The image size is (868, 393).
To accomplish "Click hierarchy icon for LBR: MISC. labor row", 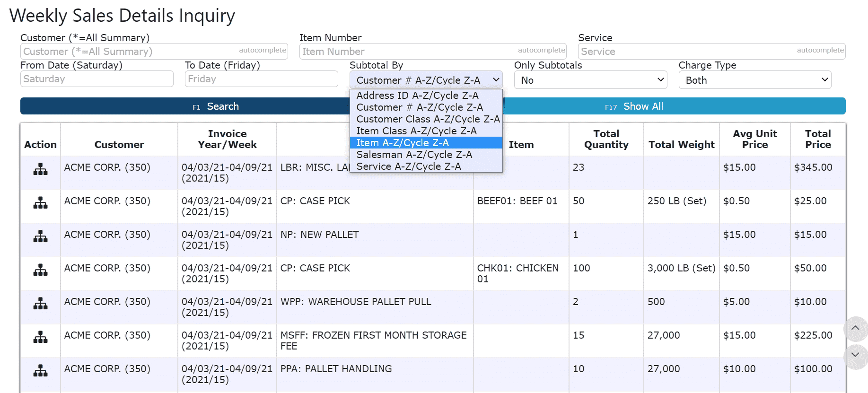I will click(x=40, y=169).
